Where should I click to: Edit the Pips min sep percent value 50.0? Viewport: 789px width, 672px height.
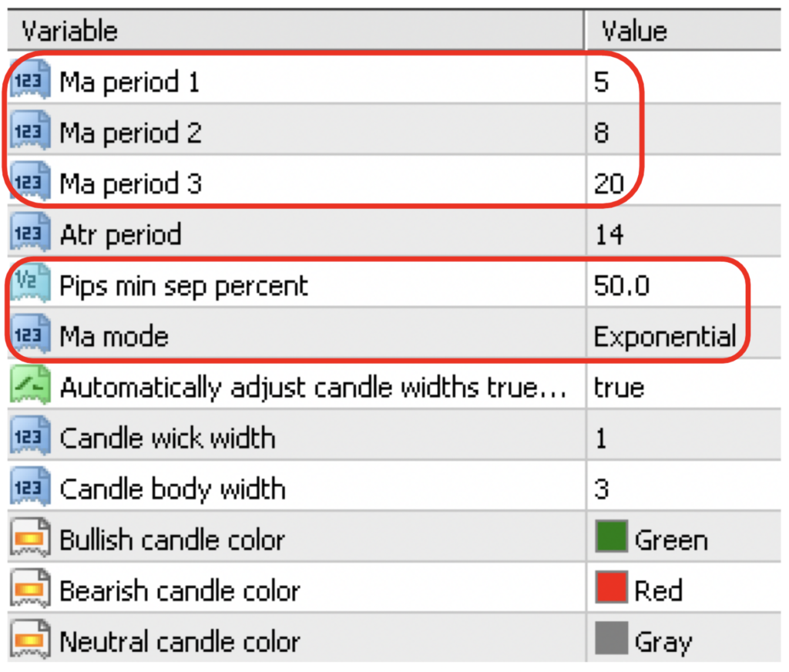point(621,285)
